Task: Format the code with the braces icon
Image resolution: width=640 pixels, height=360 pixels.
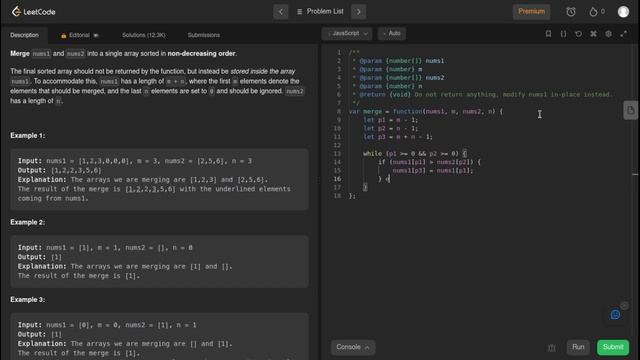Action: coord(563,34)
